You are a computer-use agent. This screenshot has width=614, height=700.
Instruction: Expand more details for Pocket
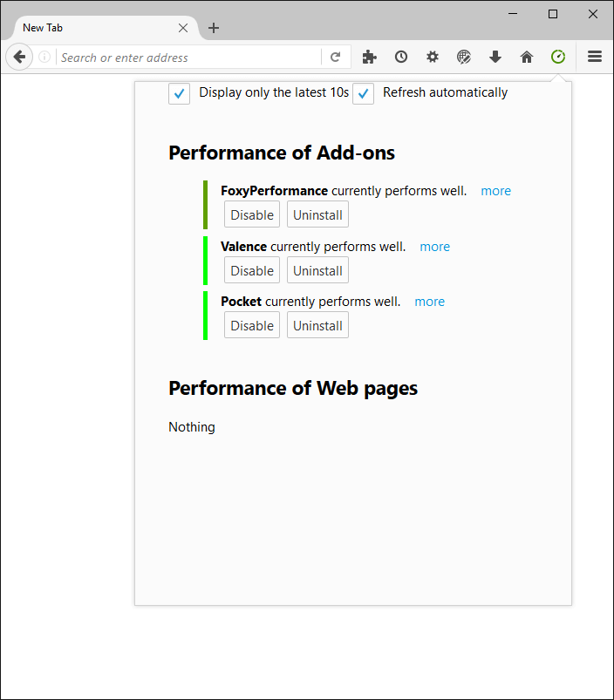[x=430, y=302]
